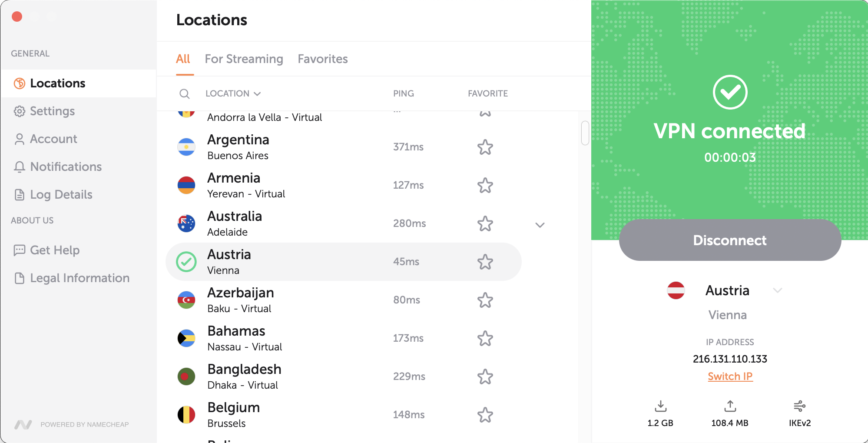Image resolution: width=868 pixels, height=443 pixels.
Task: Switch to the For Streaming tab
Action: point(244,59)
